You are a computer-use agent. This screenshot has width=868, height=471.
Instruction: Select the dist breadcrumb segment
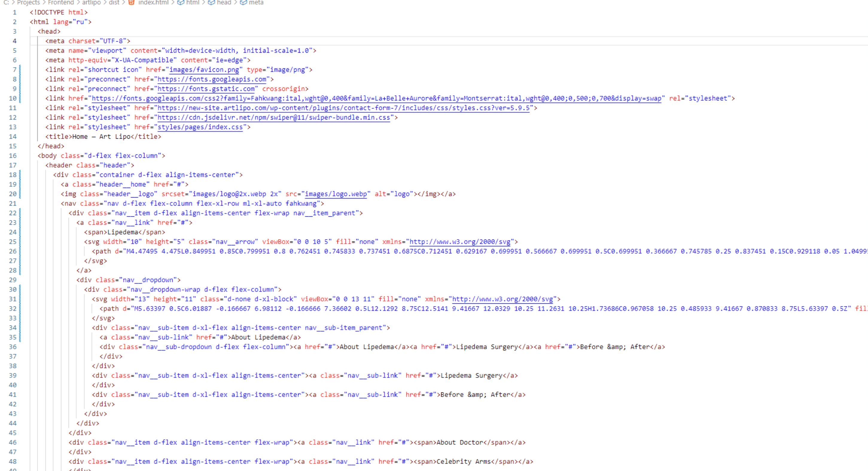coord(114,2)
